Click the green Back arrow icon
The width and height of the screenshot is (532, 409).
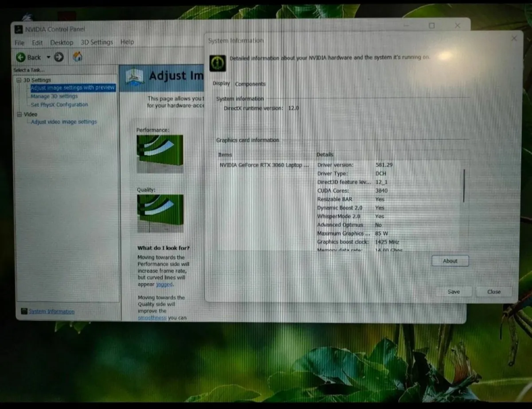pos(21,57)
